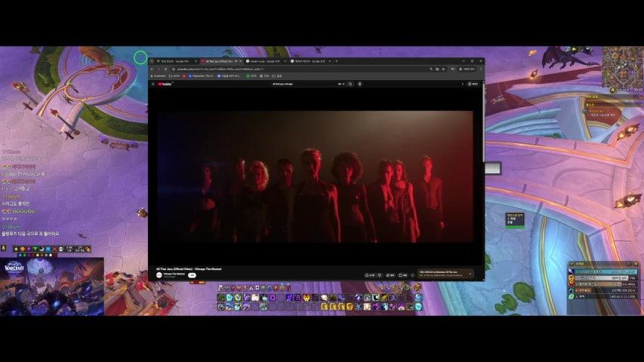Expand the up next Chicago playlist card
Screen dimensions: 644x362
(x=470, y=274)
